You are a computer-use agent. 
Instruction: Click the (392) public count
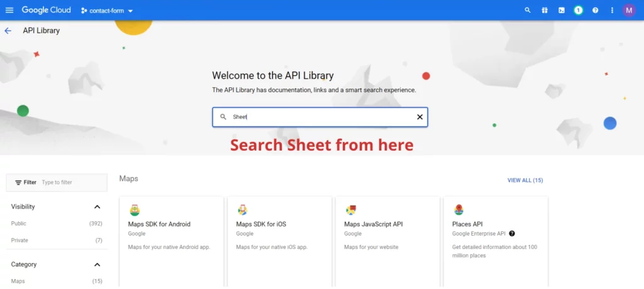tap(96, 224)
